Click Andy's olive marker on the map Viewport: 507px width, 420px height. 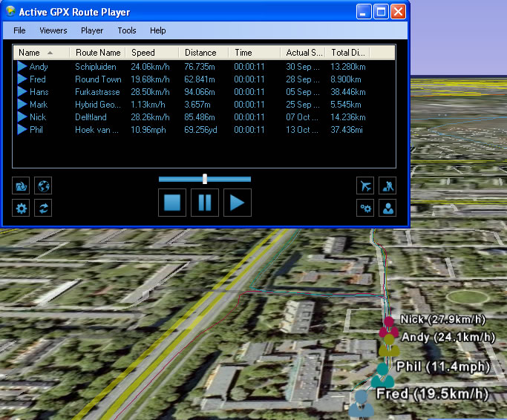(389, 345)
